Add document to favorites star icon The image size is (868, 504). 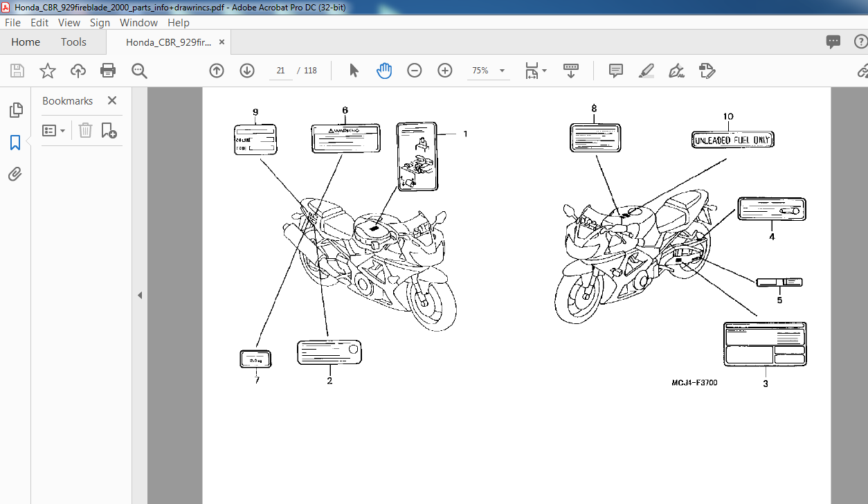click(48, 71)
